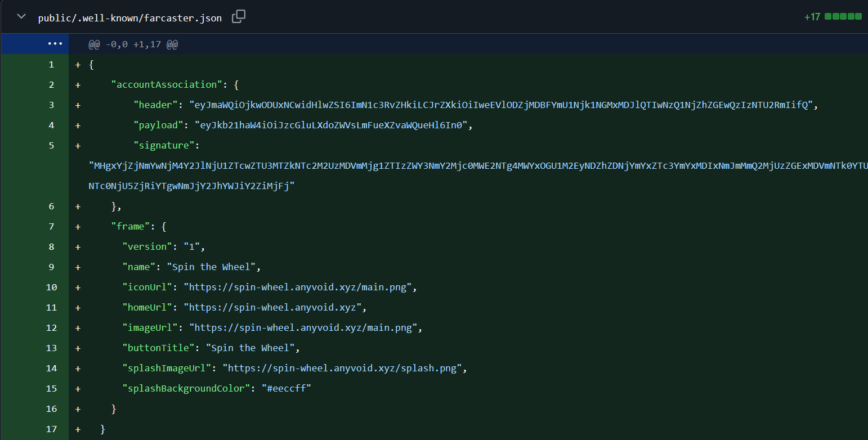Select line number 17 in the gutter
This screenshot has width=868, height=440.
[x=51, y=429]
